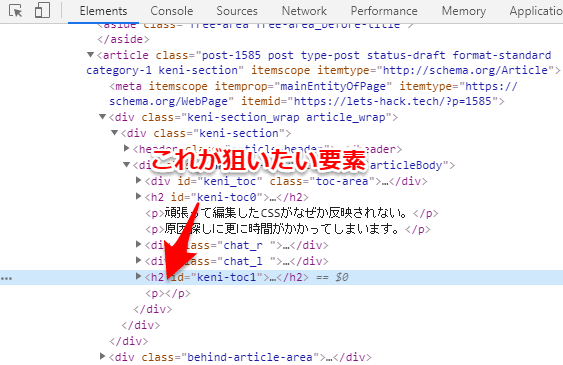Open the Sources tab

tap(237, 11)
